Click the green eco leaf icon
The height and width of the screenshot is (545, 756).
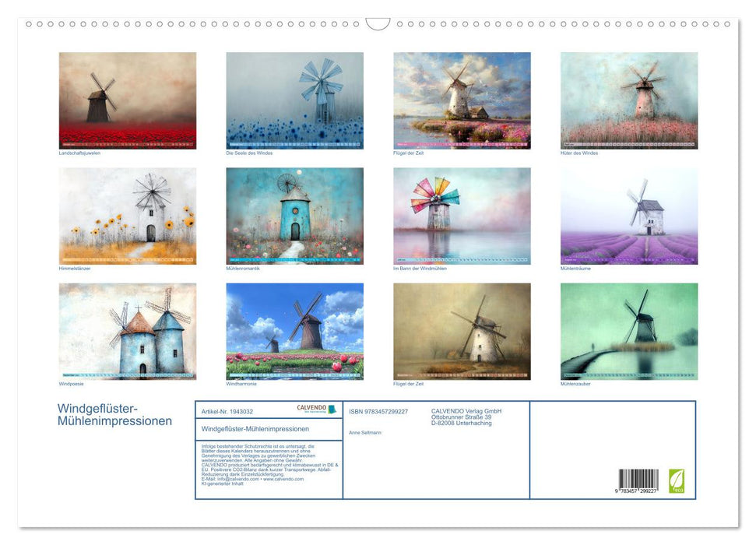677,480
